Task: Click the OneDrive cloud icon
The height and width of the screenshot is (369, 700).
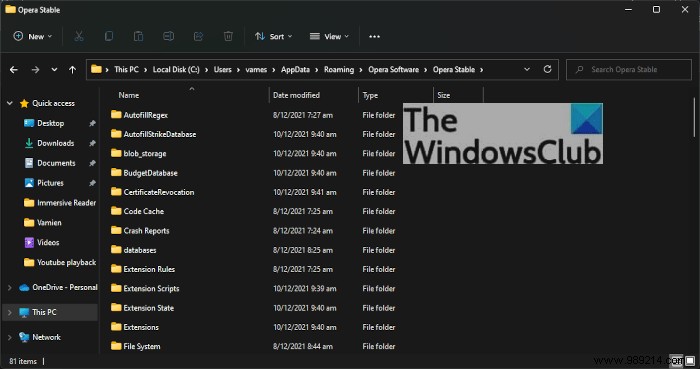Action: click(24, 288)
